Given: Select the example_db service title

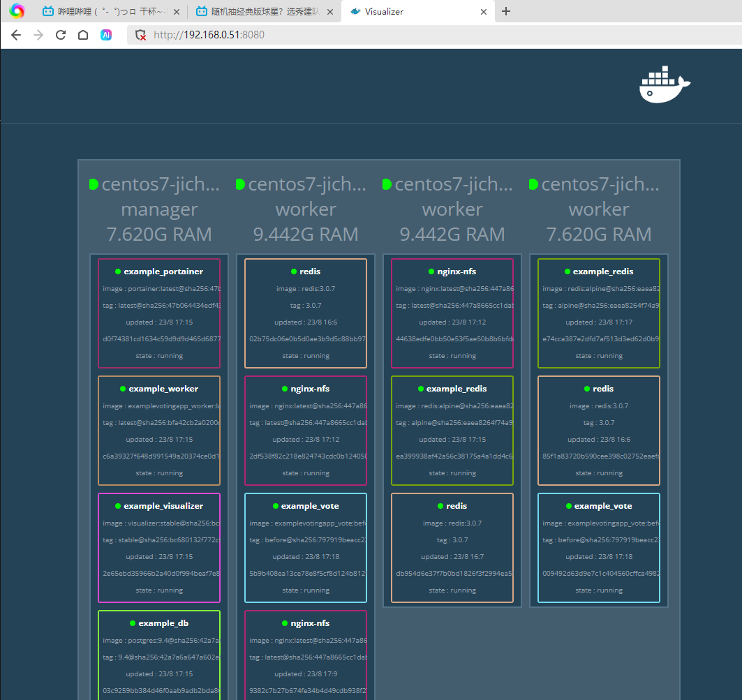Looking at the screenshot, I should (x=163, y=624).
